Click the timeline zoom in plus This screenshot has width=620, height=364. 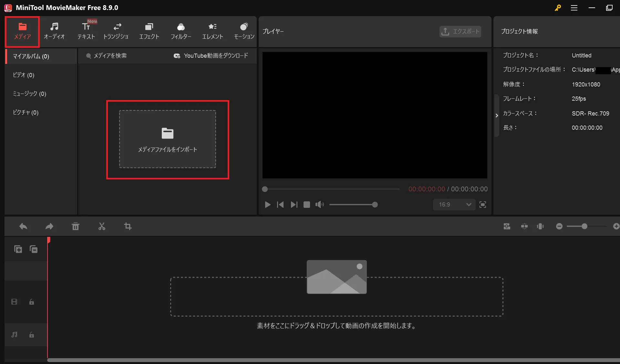pos(616,227)
